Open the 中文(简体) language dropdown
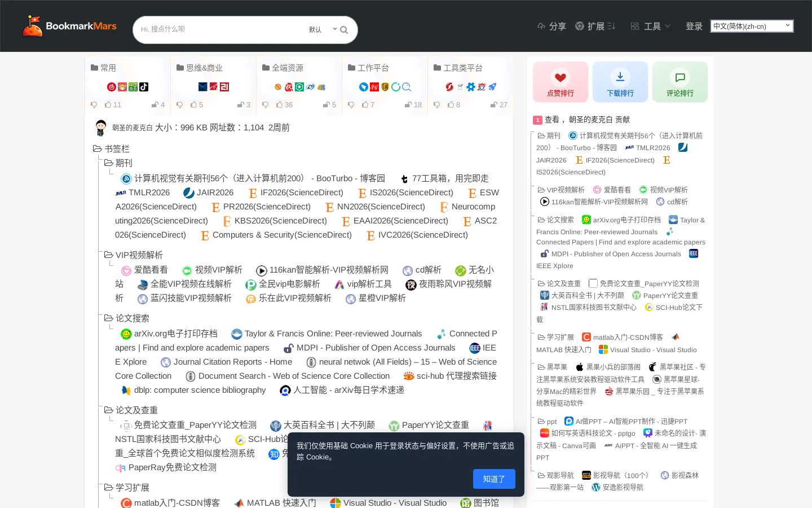Viewport: 812px width, 508px height. (752, 26)
